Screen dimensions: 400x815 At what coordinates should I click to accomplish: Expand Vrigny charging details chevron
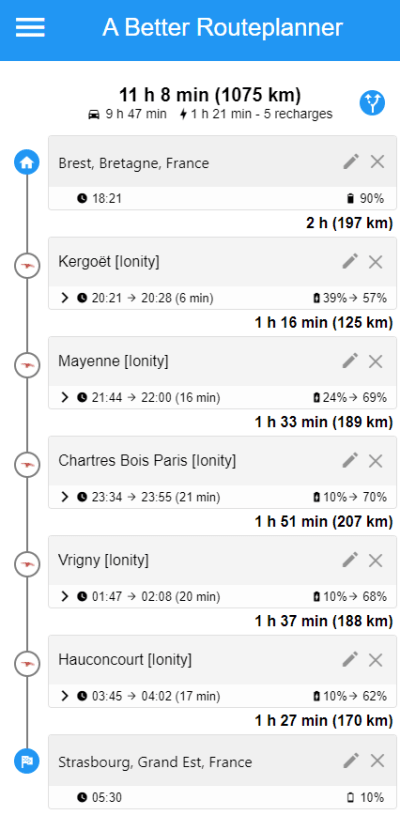click(65, 597)
